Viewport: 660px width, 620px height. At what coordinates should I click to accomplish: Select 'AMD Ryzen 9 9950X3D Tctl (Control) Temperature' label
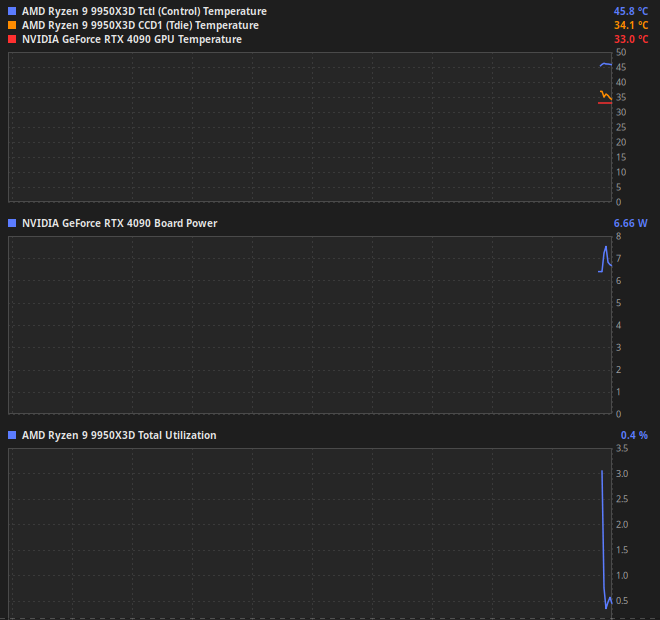click(144, 11)
